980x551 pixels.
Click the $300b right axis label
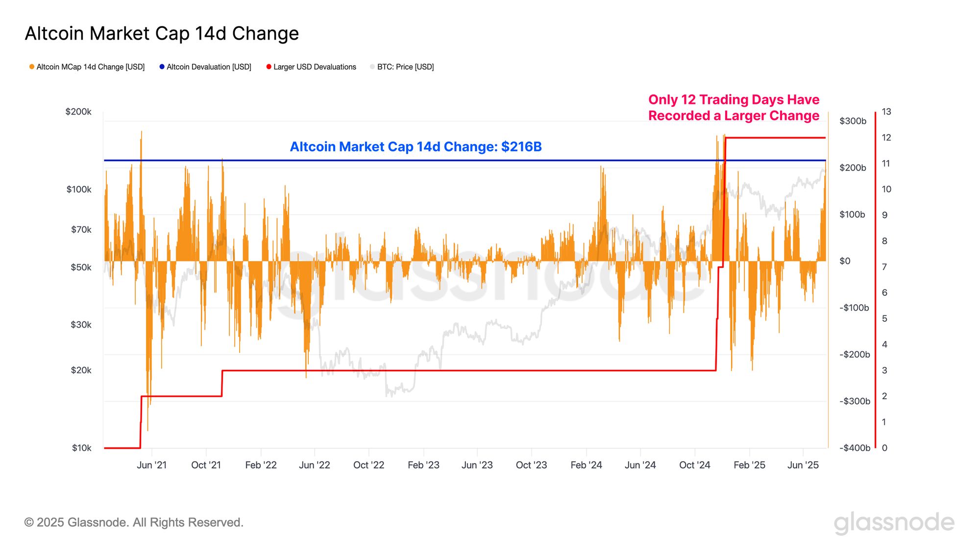853,121
